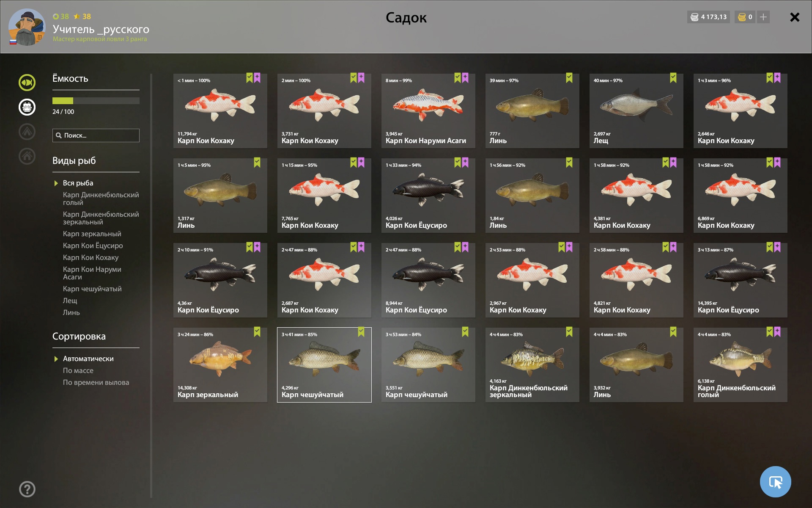Click the capacity progress bar
Screen dimensions: 812x508
(96, 101)
